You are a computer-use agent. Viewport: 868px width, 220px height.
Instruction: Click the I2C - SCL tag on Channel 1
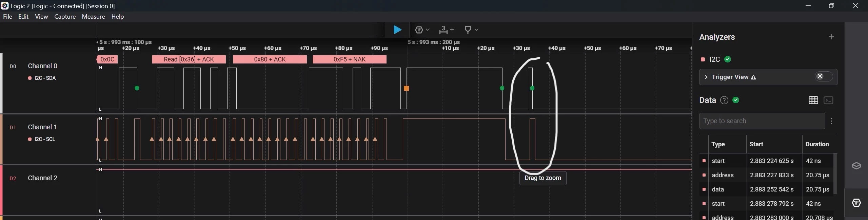coord(42,139)
